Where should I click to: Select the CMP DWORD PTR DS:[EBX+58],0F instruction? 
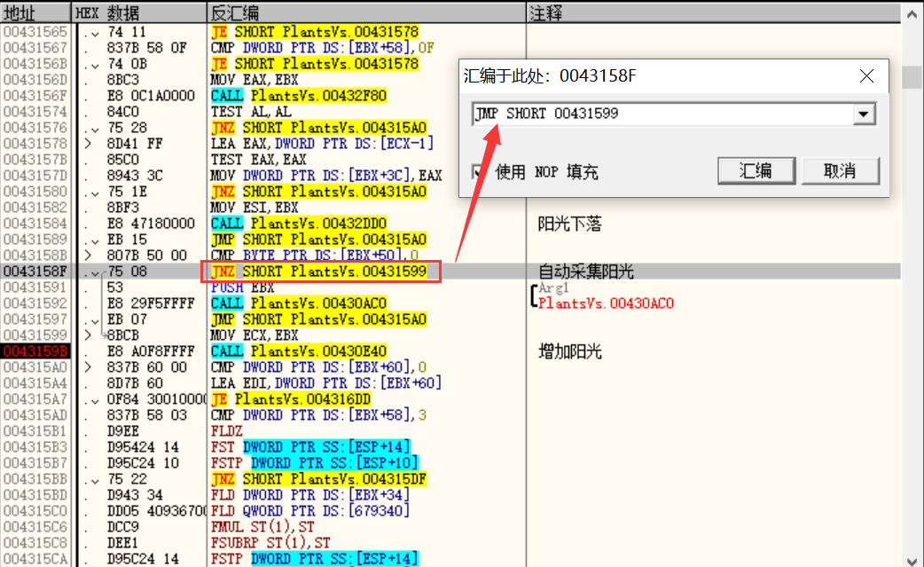click(323, 48)
